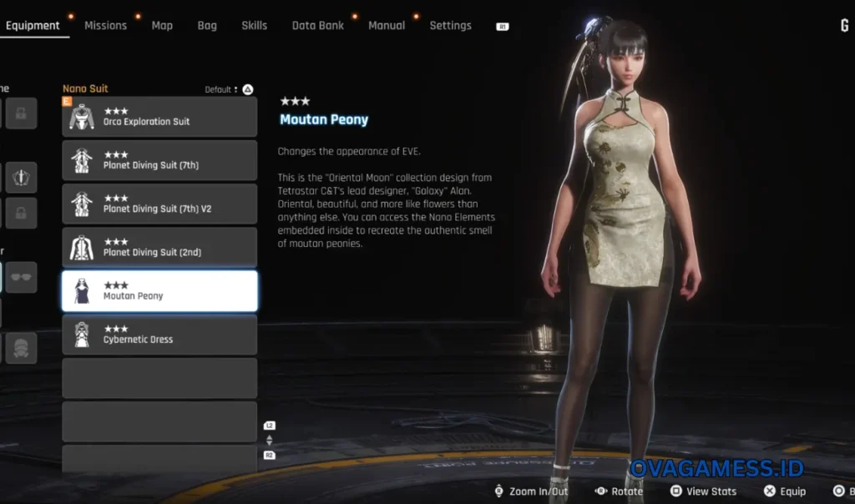Image resolution: width=855 pixels, height=504 pixels.
Task: Open the glasses accessory slot
Action: pos(22,278)
